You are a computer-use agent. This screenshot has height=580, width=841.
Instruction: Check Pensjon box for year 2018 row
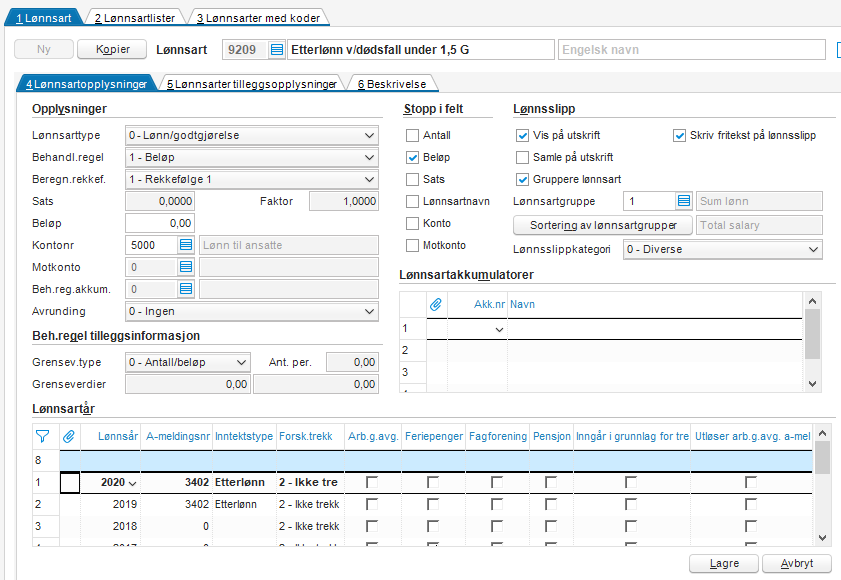551,526
